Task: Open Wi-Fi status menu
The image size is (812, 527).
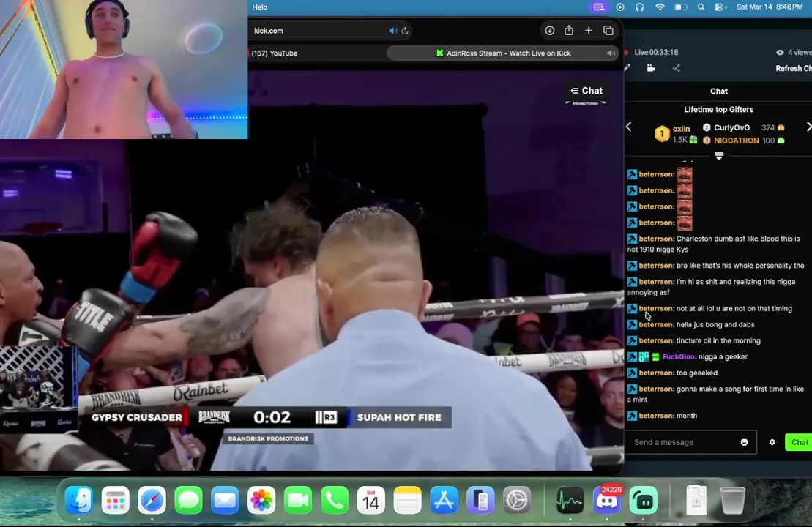Action: [x=660, y=7]
